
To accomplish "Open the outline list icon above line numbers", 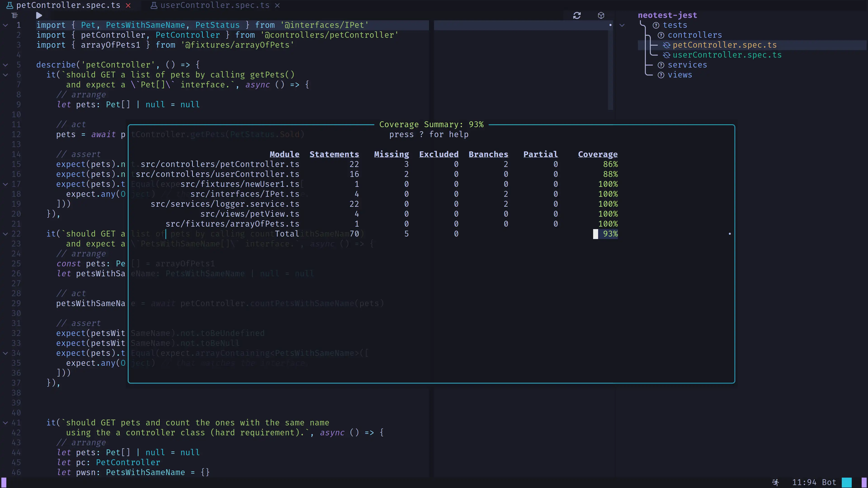I will tap(14, 16).
